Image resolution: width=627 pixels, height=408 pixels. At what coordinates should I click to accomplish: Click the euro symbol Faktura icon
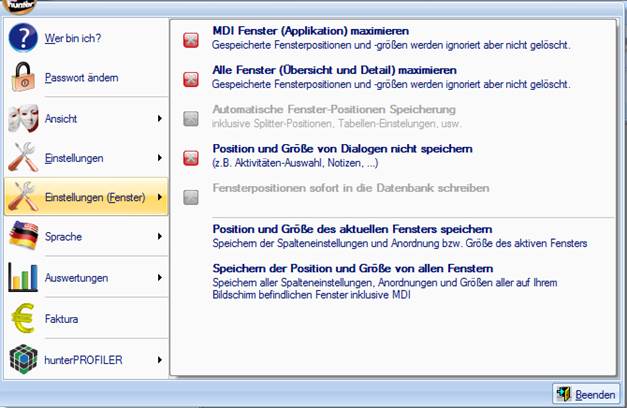point(22,319)
